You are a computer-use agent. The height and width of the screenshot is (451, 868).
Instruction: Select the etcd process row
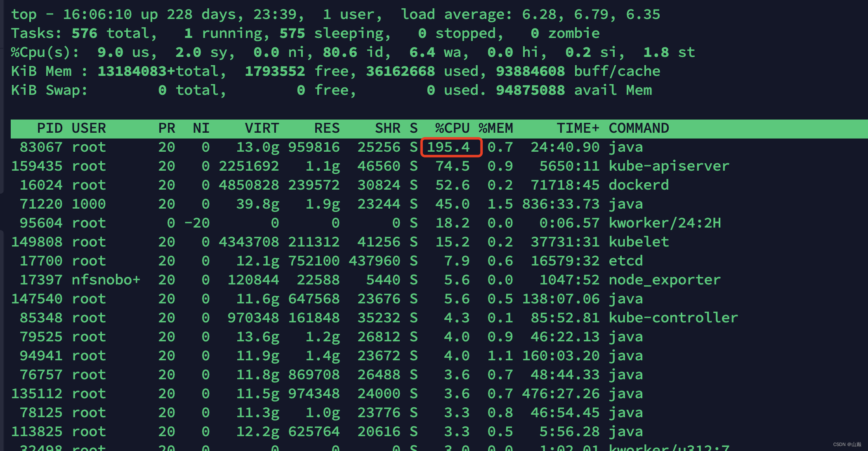(x=625, y=261)
